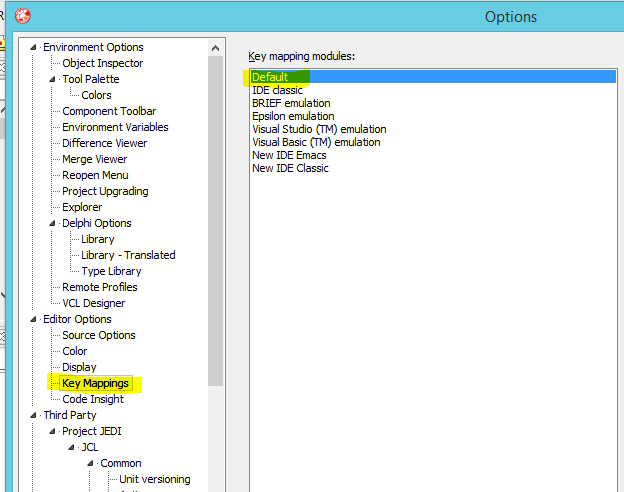Click the tree scrollbar up arrow
Image resolution: width=624 pixels, height=492 pixels.
[215, 48]
